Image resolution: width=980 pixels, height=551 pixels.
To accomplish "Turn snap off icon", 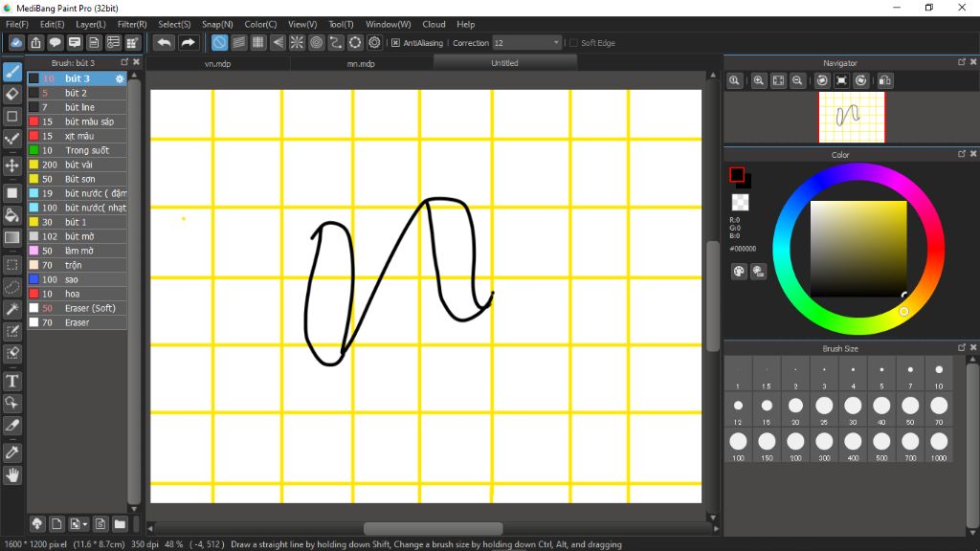I will 219,42.
